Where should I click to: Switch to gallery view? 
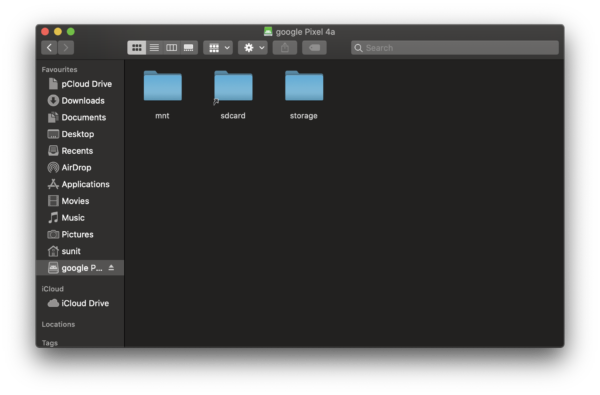coord(189,47)
